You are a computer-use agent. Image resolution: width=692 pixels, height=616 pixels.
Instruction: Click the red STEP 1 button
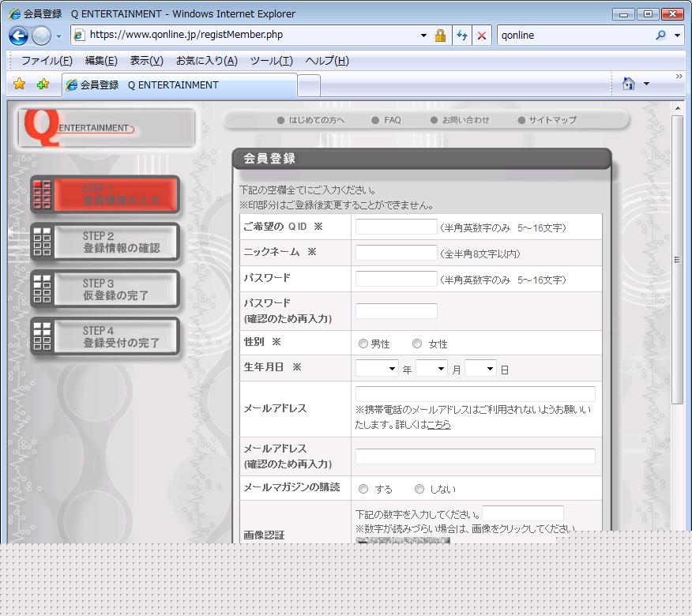(x=105, y=194)
